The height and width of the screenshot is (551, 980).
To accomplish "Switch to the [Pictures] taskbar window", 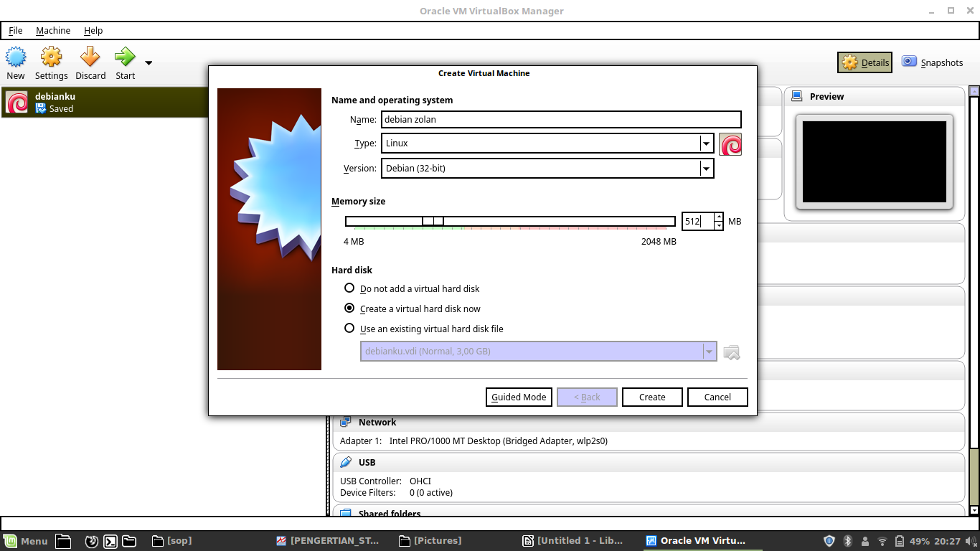I will coord(430,541).
